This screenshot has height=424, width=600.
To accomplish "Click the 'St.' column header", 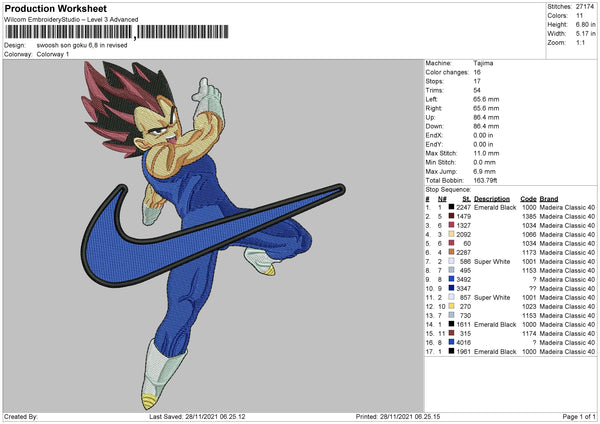I will 466,199.
